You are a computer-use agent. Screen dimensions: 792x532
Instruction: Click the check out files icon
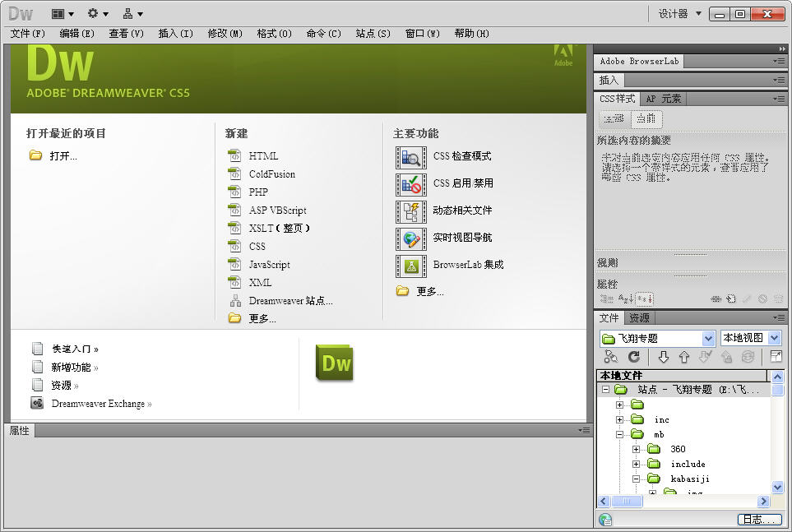pos(705,357)
